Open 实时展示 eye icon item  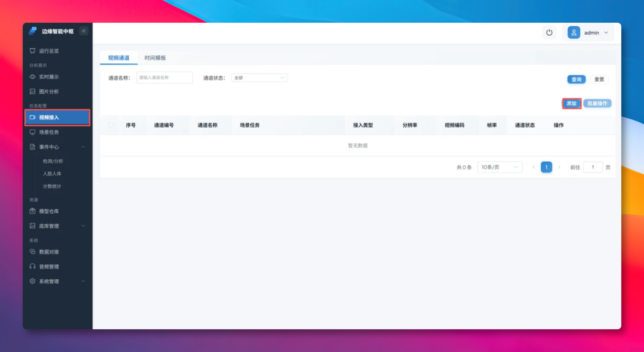click(x=32, y=77)
